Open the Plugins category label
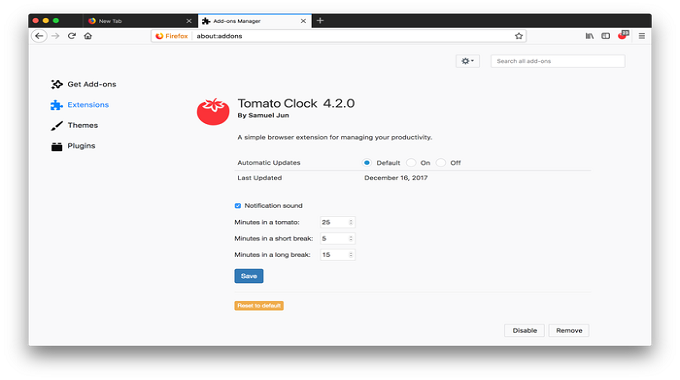The image size is (680, 380). pyautogui.click(x=81, y=146)
